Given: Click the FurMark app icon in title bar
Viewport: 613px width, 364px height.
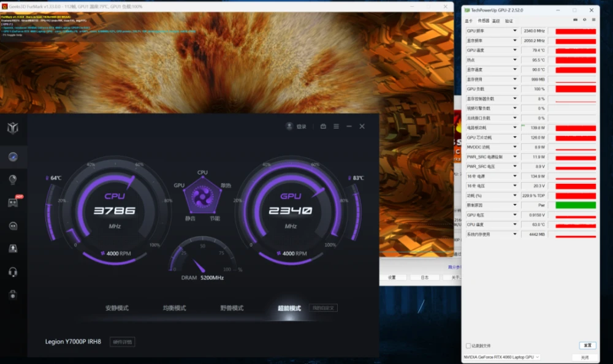Looking at the screenshot, I should pos(5,7).
